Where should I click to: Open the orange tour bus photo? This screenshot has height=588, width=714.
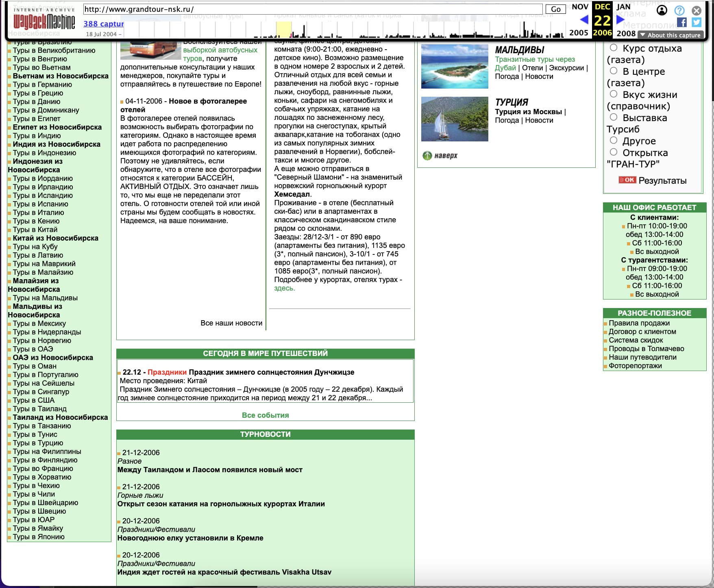151,50
